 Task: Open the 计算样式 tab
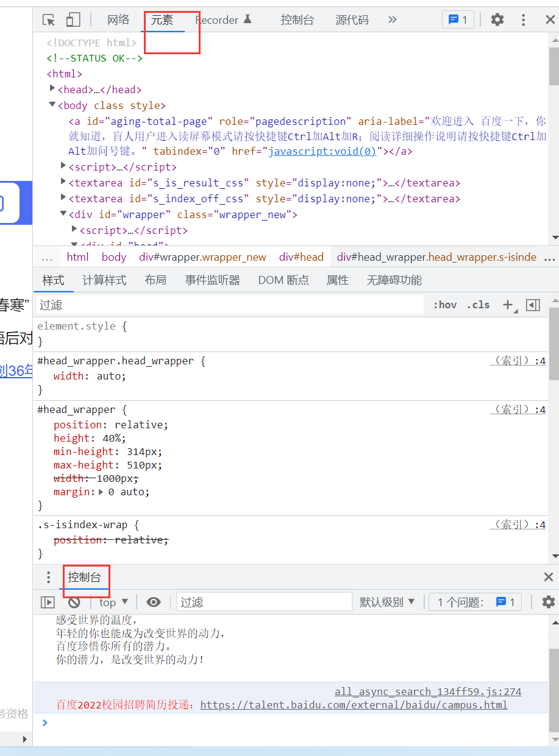(104, 280)
